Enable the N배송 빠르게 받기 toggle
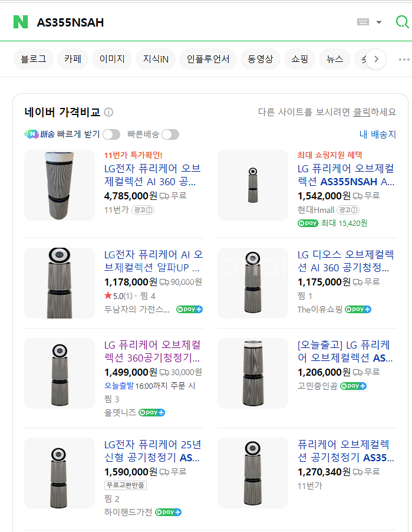412x532 pixels. tap(111, 134)
